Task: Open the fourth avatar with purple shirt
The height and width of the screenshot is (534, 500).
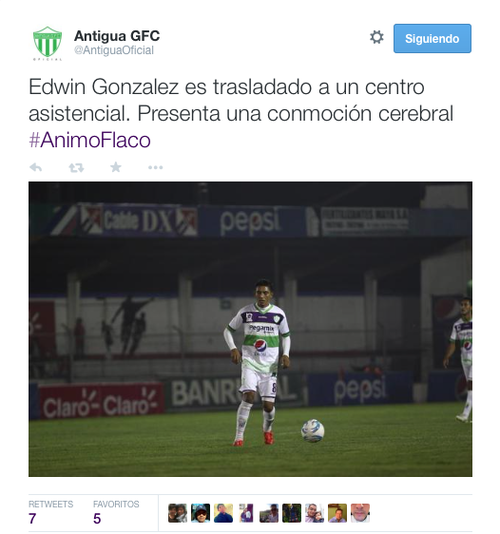Action: tap(246, 513)
